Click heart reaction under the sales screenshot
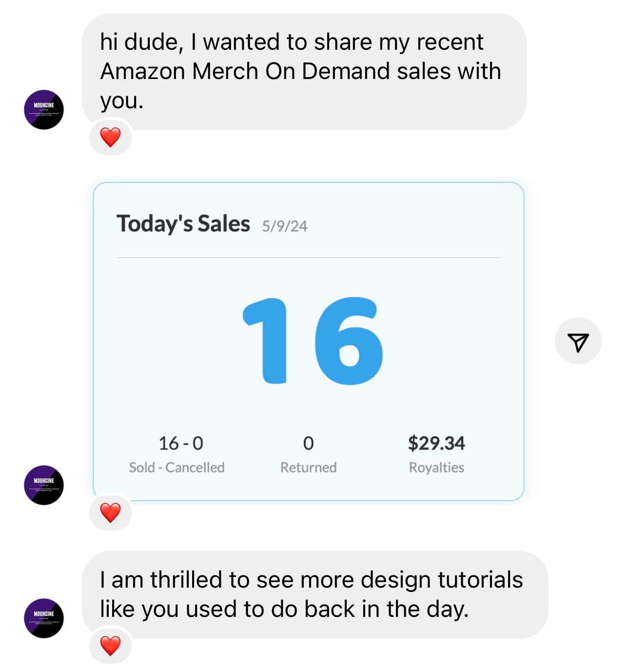 tap(110, 513)
